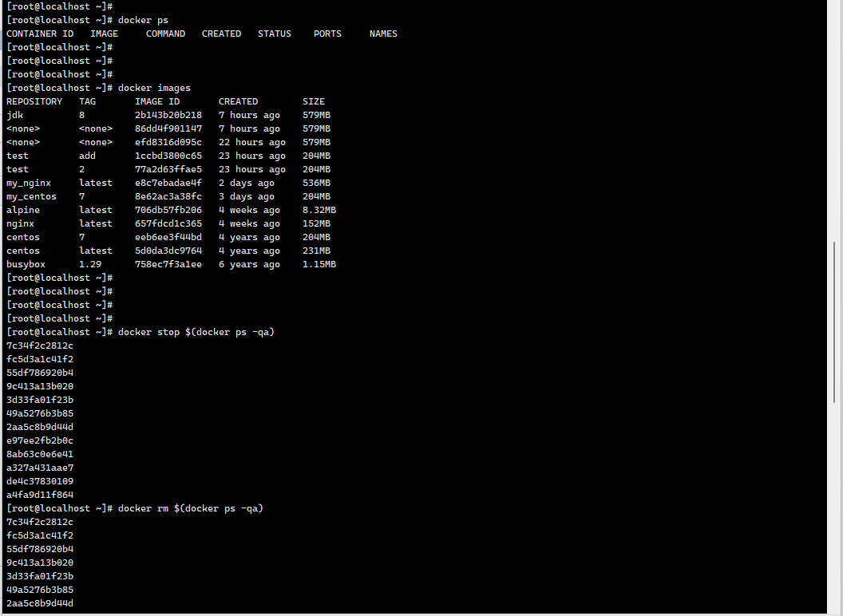
Task: Click the 'docker stop $(docker ps -qa)' command
Action: coord(196,332)
